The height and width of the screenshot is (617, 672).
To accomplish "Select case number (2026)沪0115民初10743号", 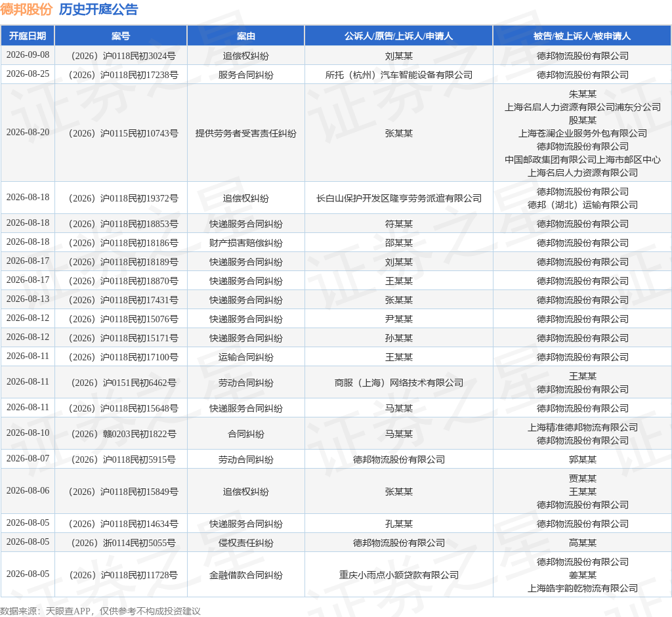I will coord(123,133).
